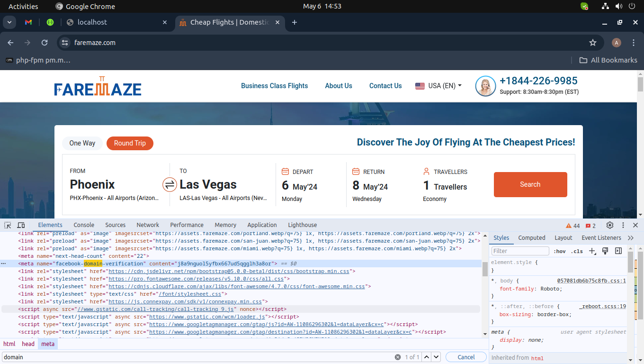
Task: Switch to the Gmail pinned tab
Action: (x=28, y=22)
